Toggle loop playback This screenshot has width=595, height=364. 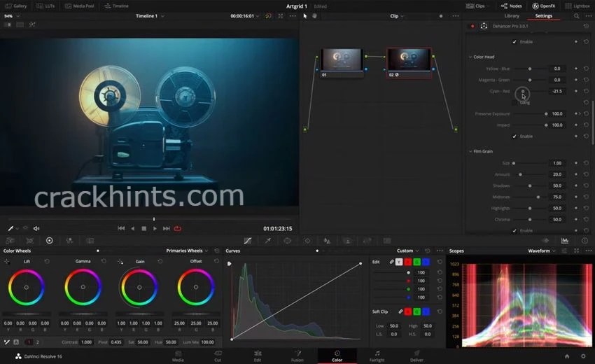[178, 228]
